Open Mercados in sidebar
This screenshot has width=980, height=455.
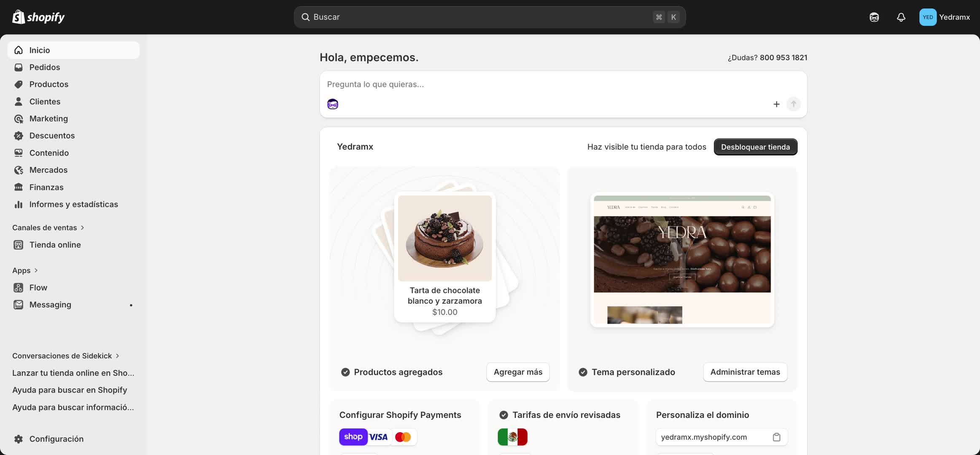tap(73, 170)
